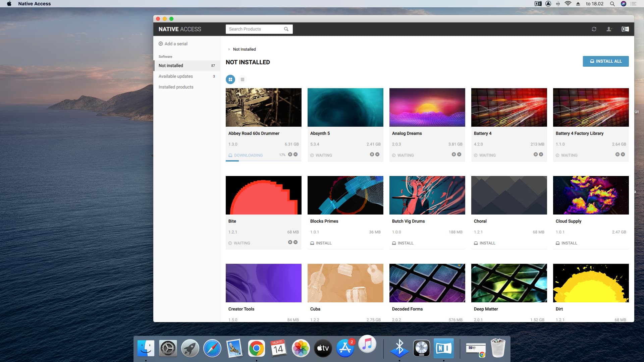Click Creator Tools artwork thumbnail
644x362 pixels.
click(x=264, y=283)
